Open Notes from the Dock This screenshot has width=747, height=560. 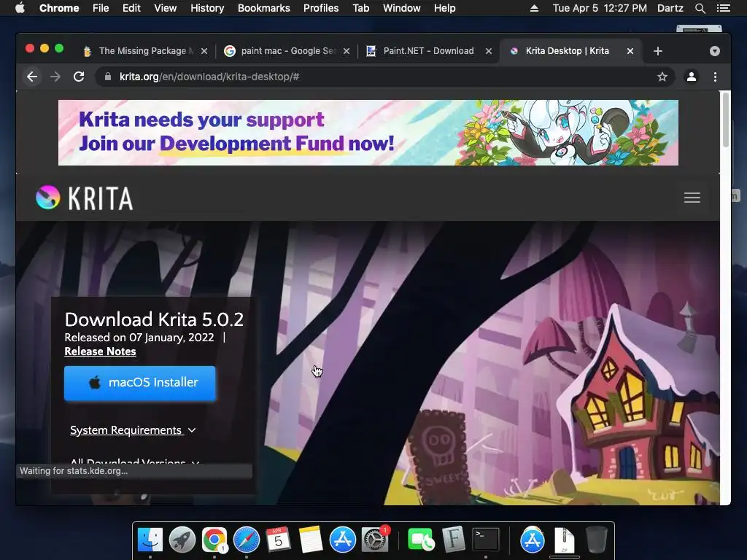pos(311,540)
